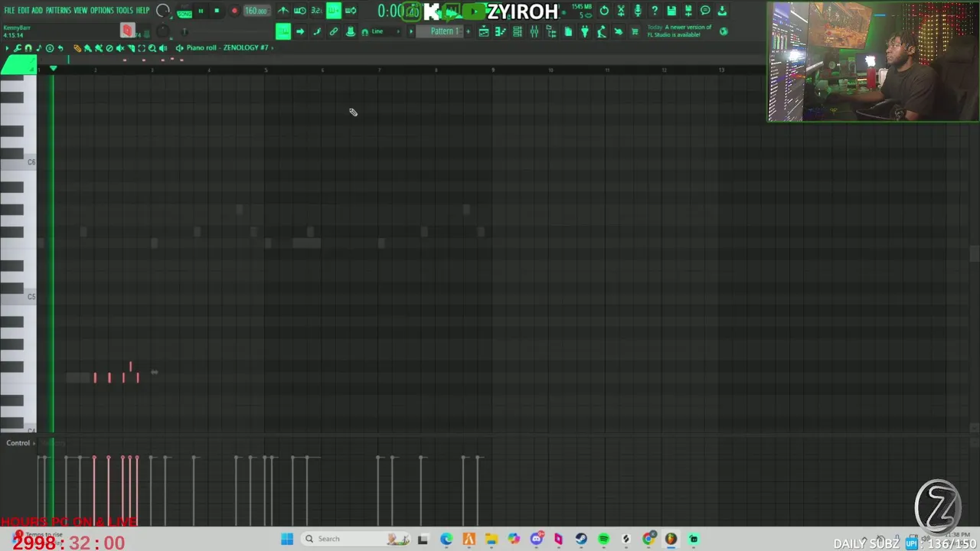
Task: Click the pause/play transport button
Action: tap(201, 11)
